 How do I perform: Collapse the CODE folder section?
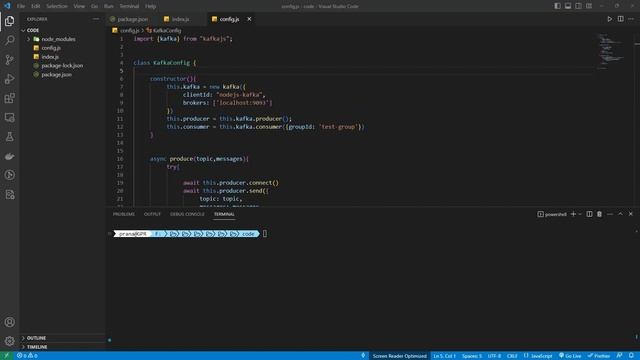(62, 30)
